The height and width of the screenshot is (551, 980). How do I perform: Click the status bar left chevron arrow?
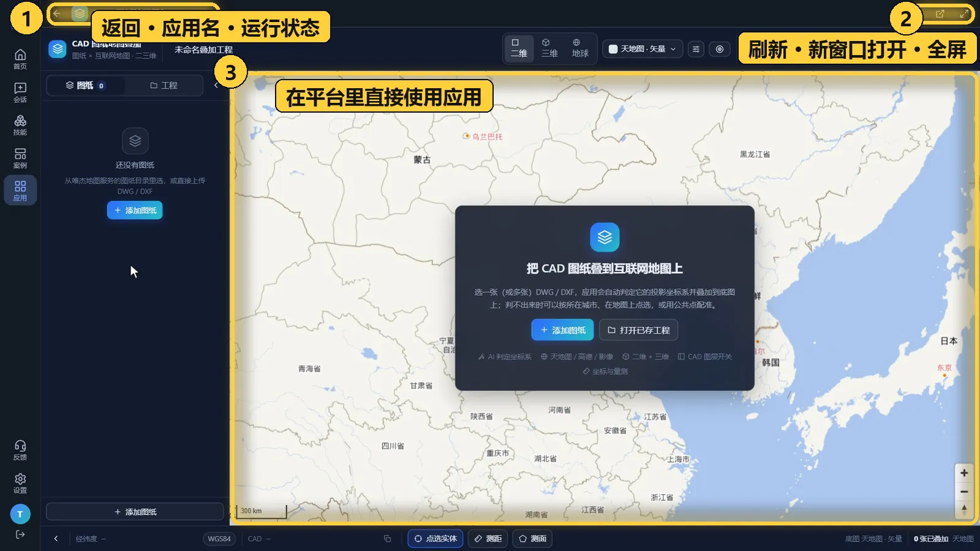pyautogui.click(x=56, y=539)
